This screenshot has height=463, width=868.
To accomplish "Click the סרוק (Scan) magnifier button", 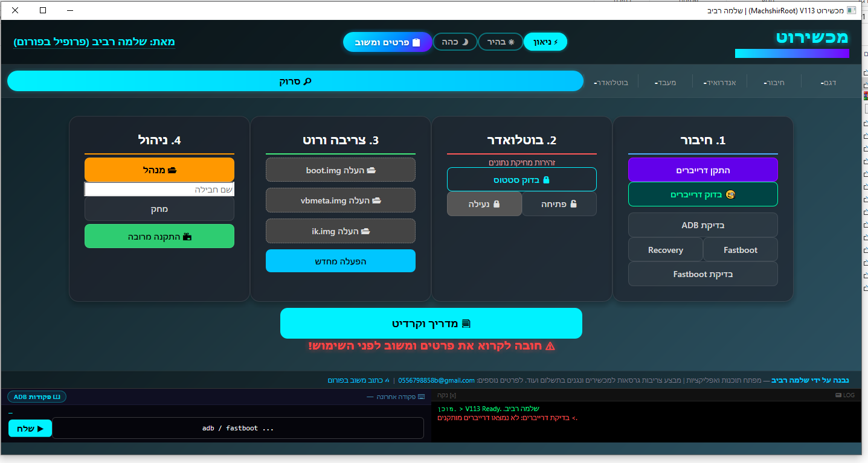I will 295,81.
